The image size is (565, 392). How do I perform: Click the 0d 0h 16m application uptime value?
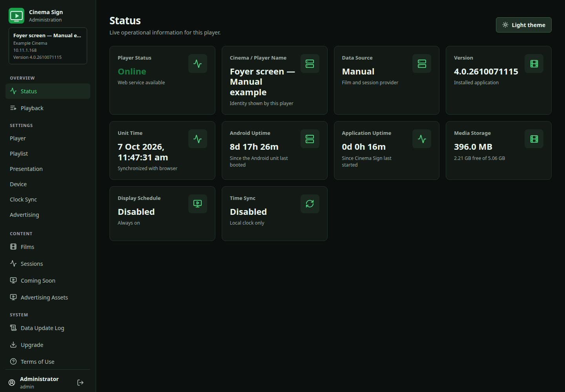pos(364,147)
